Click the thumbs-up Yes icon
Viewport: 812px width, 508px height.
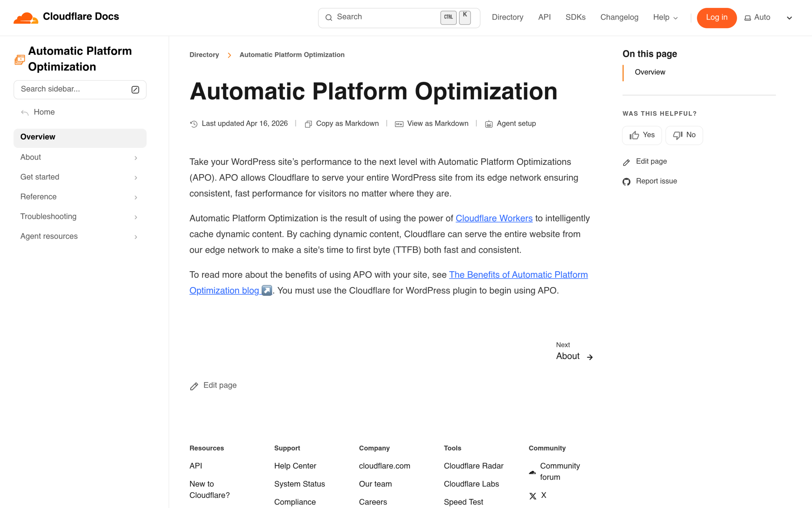pos(634,135)
